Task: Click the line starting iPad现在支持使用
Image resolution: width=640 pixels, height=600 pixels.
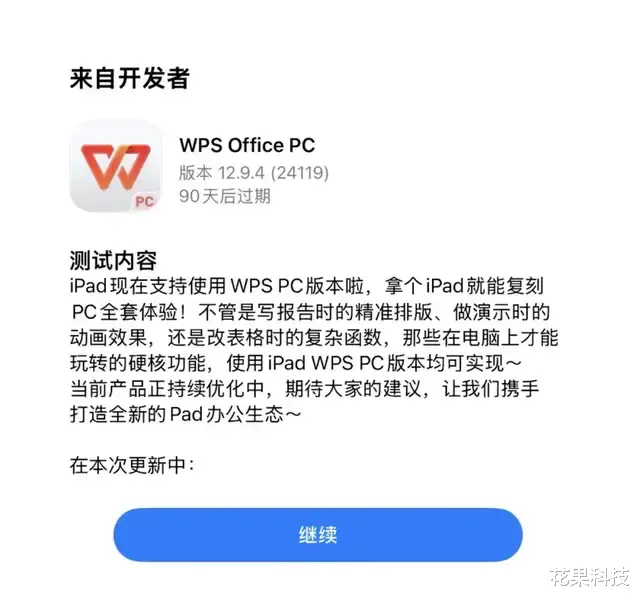Action: point(307,286)
